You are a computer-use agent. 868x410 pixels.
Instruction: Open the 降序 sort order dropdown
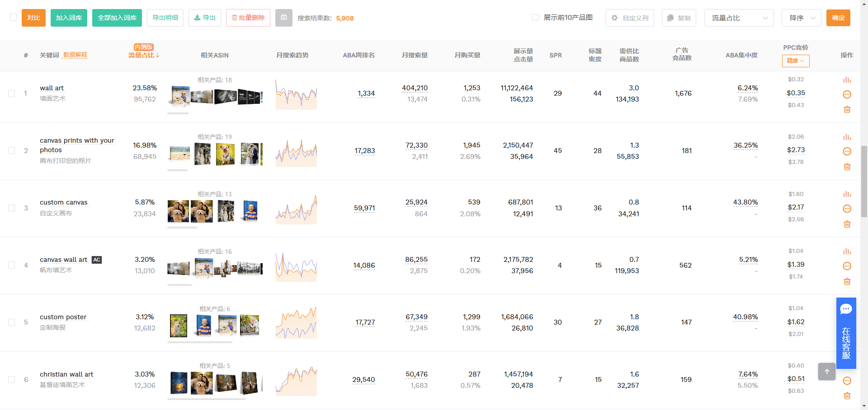(801, 18)
